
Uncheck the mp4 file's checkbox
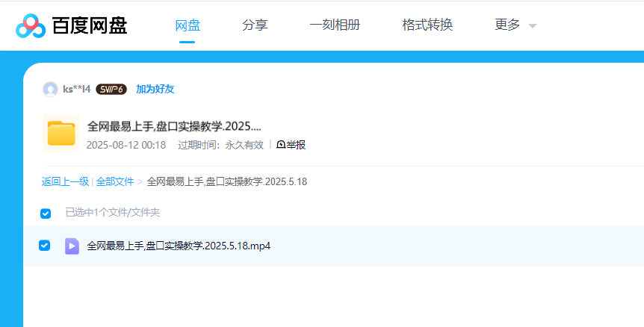45,246
